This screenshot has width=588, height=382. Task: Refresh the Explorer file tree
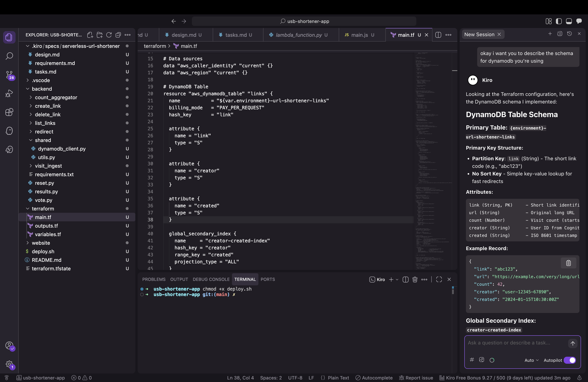[109, 35]
